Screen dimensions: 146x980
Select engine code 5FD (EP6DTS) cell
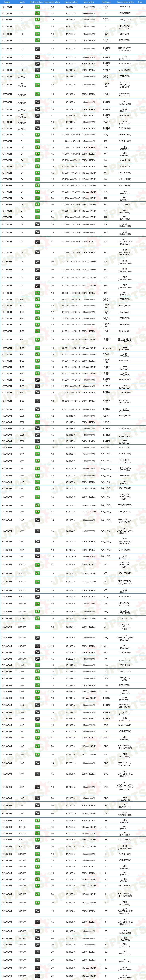[x=125, y=355]
